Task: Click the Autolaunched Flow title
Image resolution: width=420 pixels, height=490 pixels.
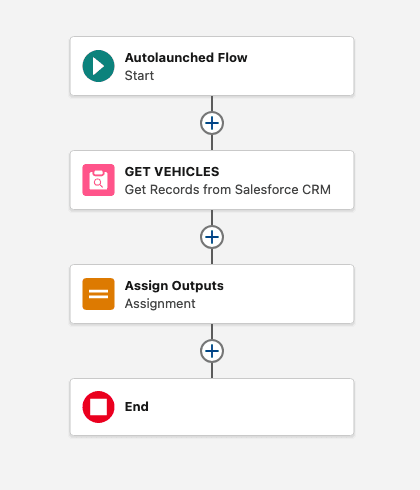Action: tap(186, 58)
